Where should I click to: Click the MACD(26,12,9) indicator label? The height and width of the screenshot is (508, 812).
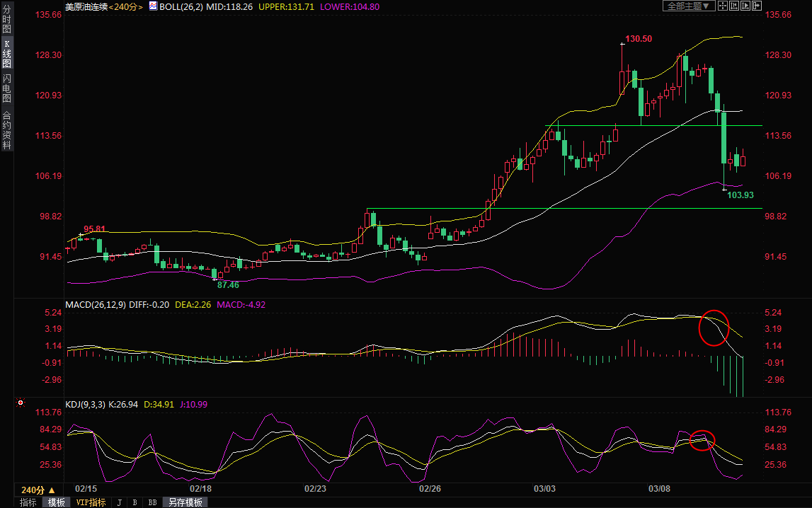(96, 304)
